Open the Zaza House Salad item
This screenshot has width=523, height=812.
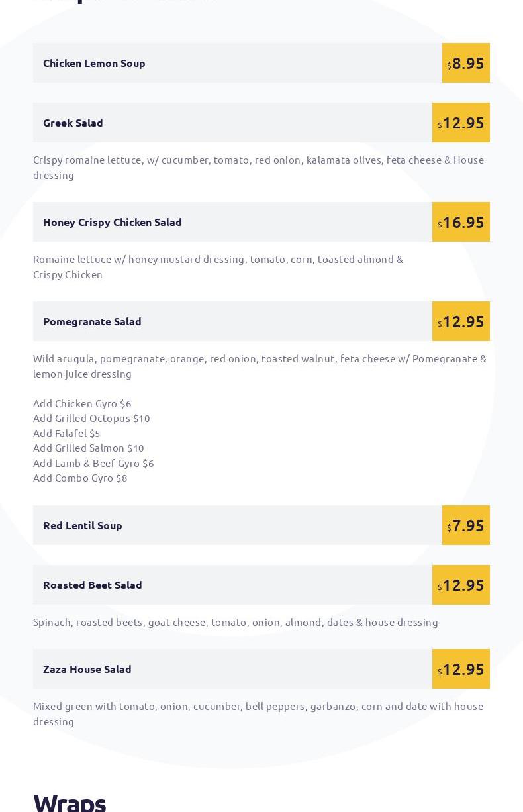point(87,669)
